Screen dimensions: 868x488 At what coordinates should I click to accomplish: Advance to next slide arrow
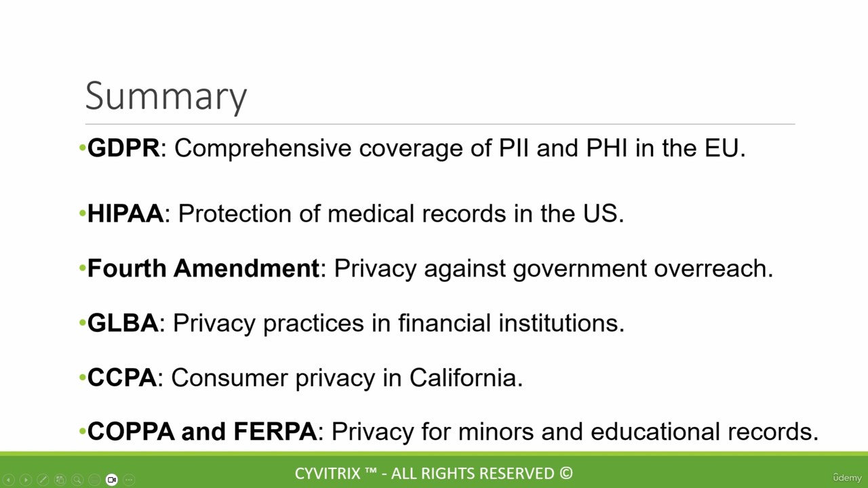[26, 480]
